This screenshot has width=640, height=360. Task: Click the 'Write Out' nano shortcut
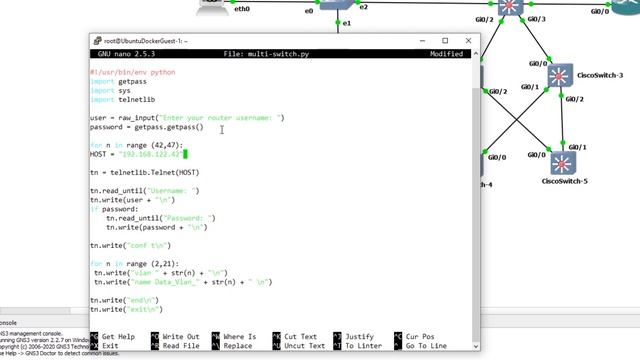tap(175, 337)
